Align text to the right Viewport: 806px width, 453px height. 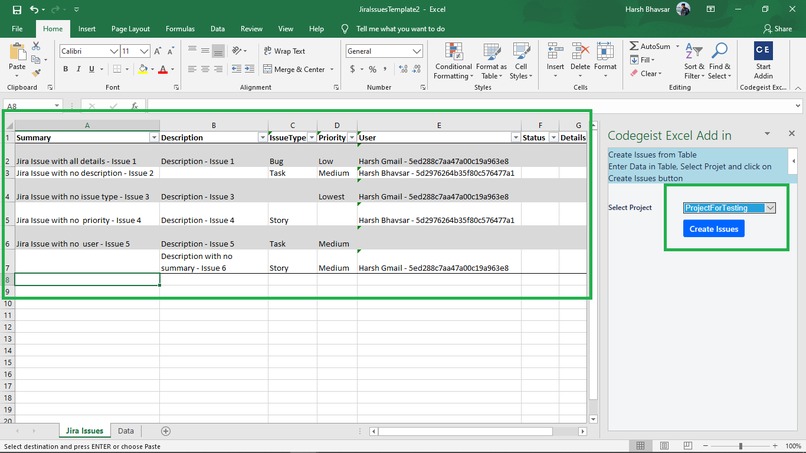coord(218,69)
